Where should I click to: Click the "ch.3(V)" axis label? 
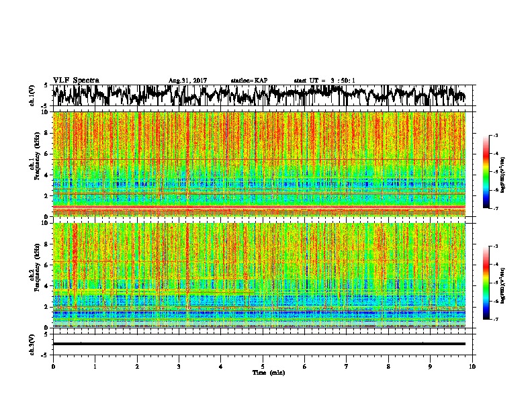[32, 345]
